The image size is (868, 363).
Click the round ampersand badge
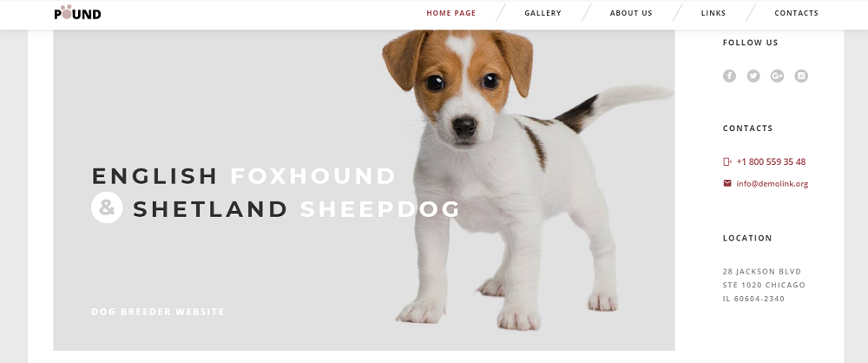107,208
